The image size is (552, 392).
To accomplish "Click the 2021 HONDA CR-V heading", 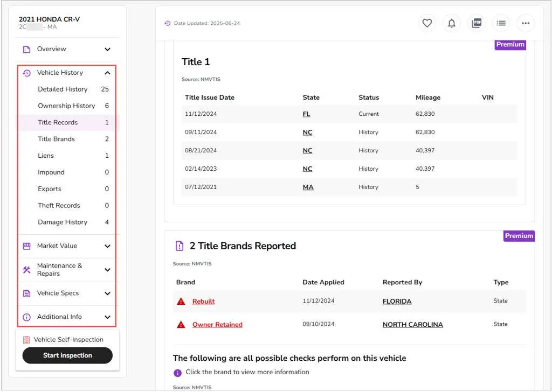I will click(49, 19).
